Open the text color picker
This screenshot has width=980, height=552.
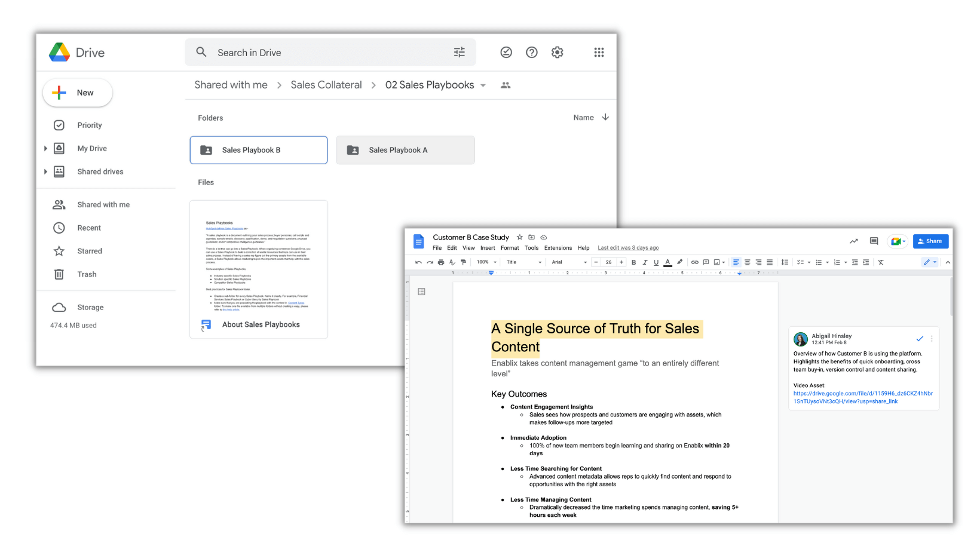[x=667, y=262]
